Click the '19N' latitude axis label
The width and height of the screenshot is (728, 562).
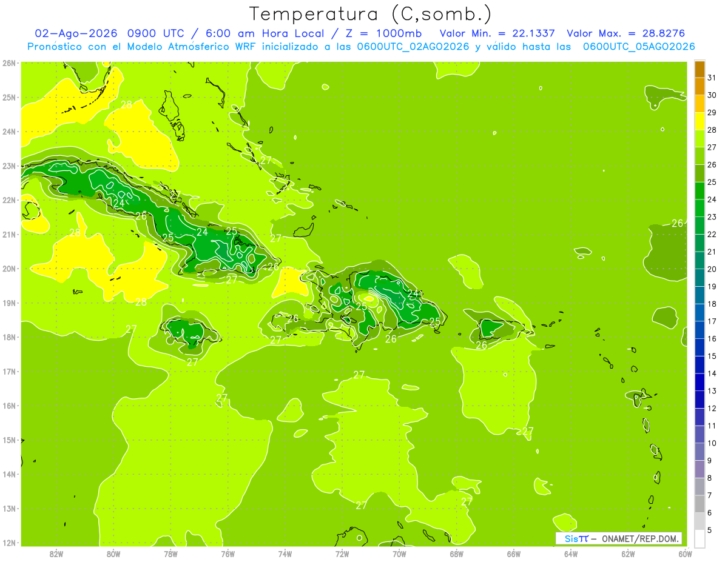point(9,303)
